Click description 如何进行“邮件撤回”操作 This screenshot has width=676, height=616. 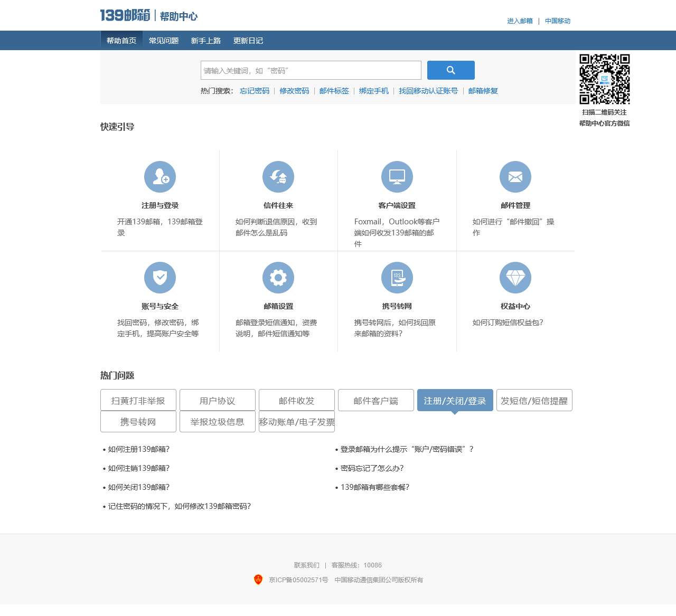513,227
